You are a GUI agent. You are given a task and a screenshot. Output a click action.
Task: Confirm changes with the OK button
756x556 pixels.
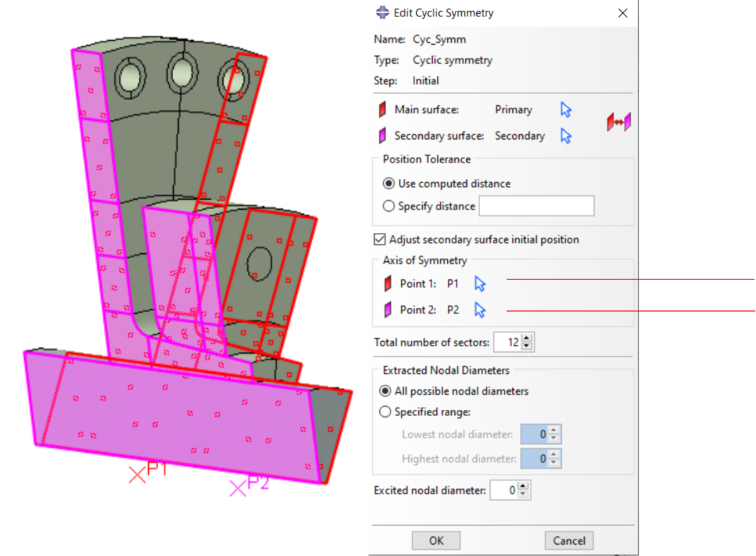click(x=435, y=540)
